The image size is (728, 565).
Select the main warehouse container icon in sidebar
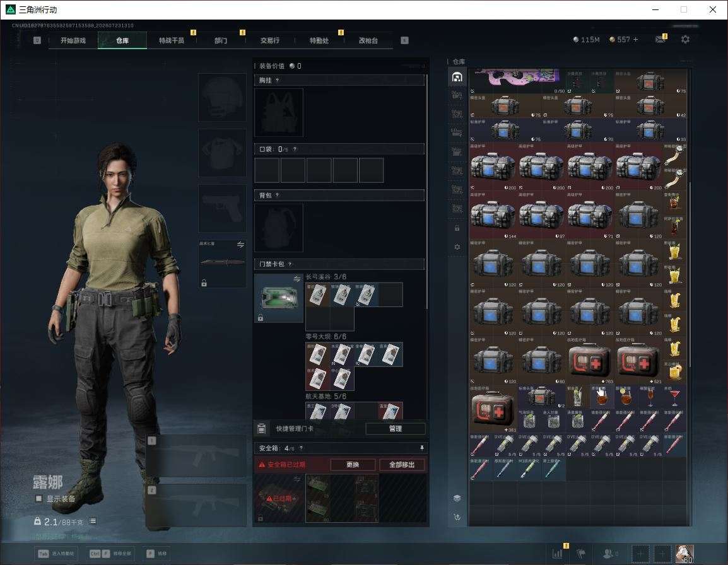pyautogui.click(x=457, y=77)
